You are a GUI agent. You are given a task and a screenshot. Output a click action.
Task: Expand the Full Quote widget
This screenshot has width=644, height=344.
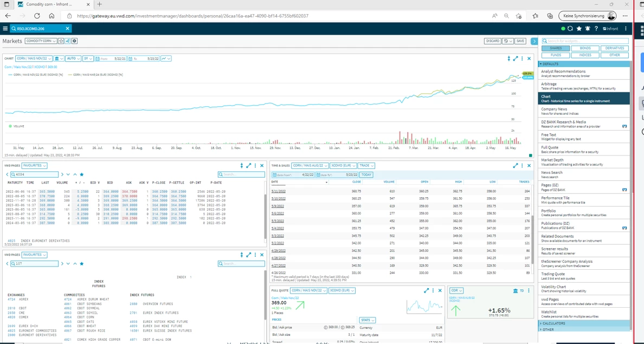pos(426,290)
